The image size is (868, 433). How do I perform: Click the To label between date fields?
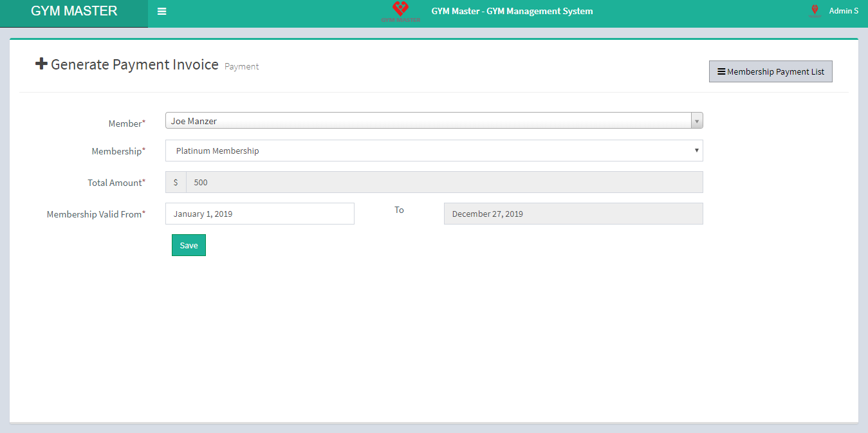[x=399, y=210]
